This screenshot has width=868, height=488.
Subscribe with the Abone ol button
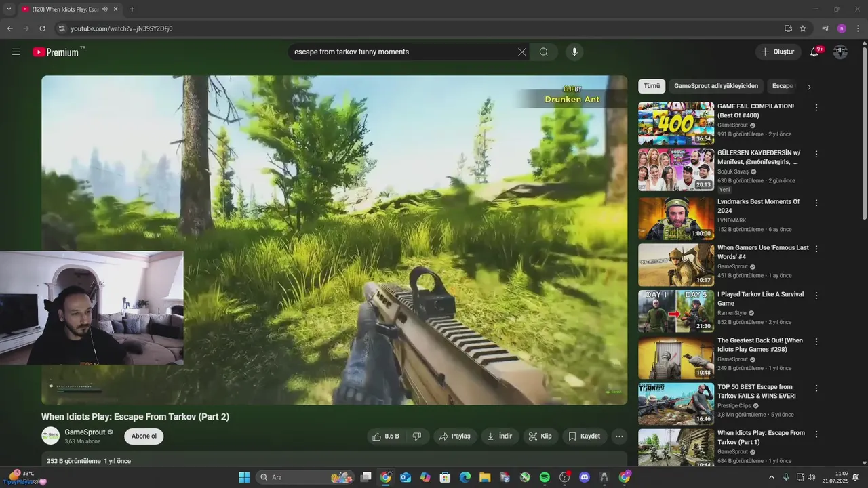(144, 436)
